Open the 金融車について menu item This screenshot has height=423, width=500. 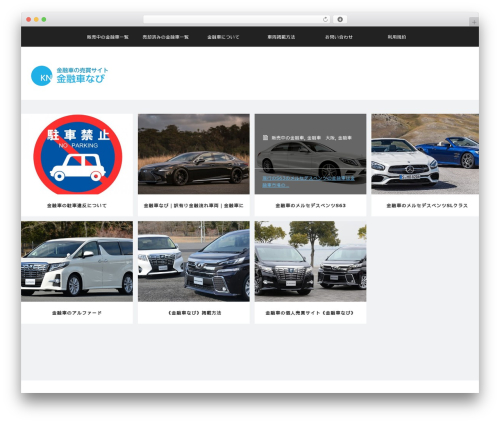[223, 37]
